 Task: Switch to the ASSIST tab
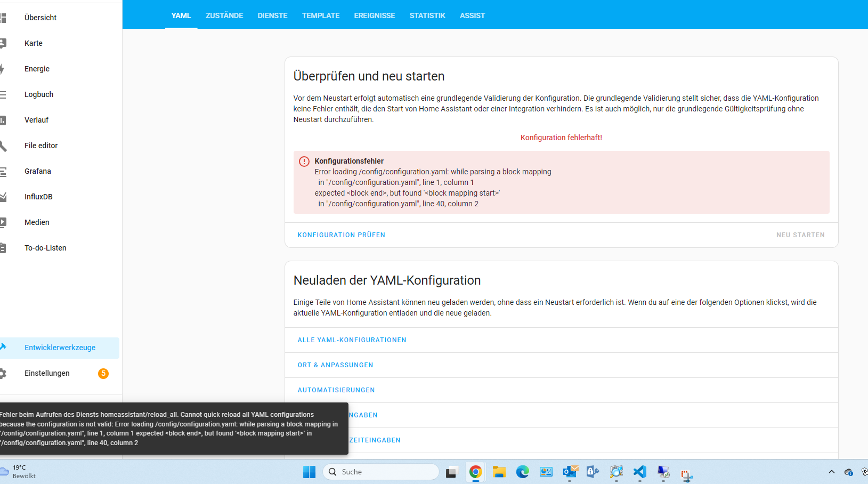coord(473,15)
